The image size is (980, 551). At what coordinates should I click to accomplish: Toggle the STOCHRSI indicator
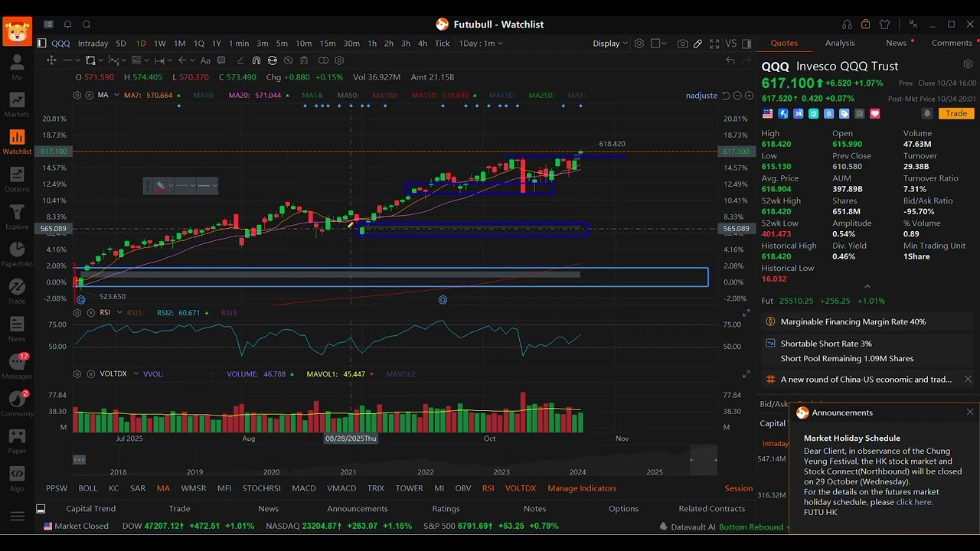click(261, 488)
